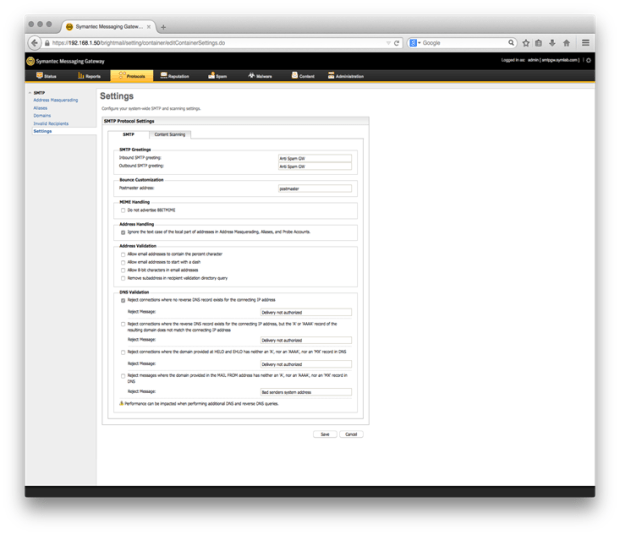The height and width of the screenshot is (535, 620).
Task: Click the Save button
Action: pyautogui.click(x=324, y=435)
